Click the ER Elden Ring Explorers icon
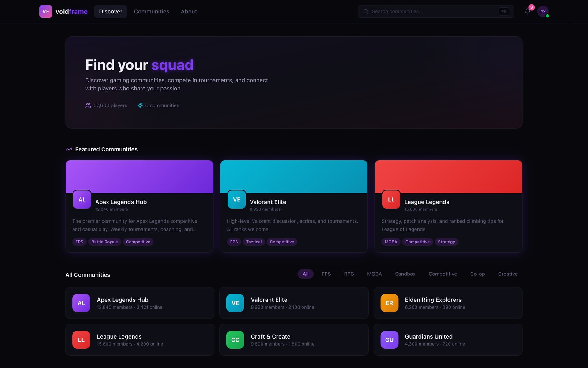The width and height of the screenshot is (588, 368). (389, 303)
